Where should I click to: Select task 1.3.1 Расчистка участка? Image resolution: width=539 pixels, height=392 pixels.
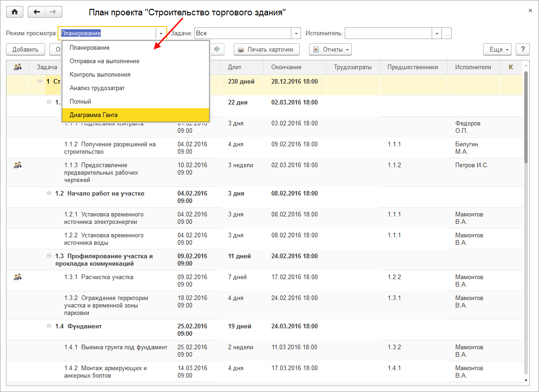pos(99,277)
